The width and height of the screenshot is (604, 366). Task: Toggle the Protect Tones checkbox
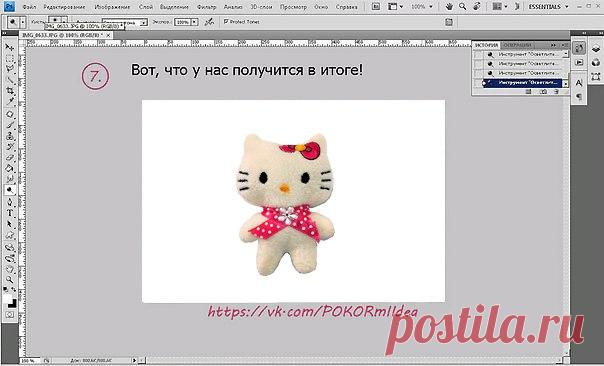pos(226,22)
